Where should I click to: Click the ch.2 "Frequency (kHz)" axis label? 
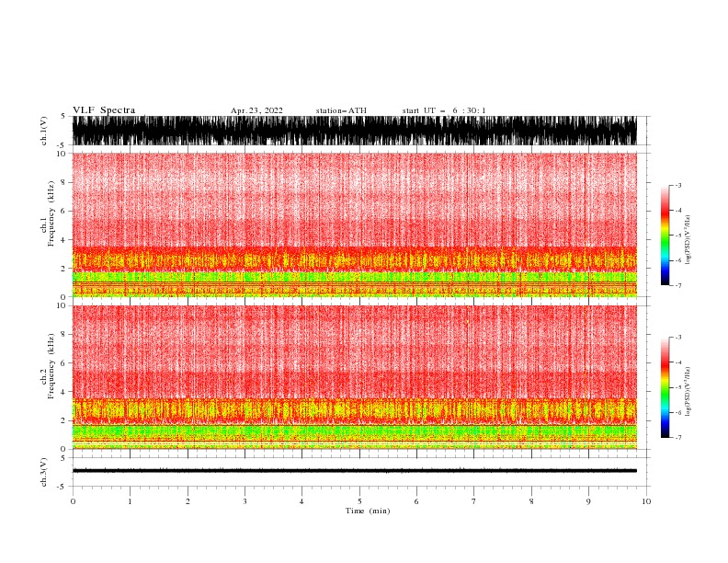(51, 366)
